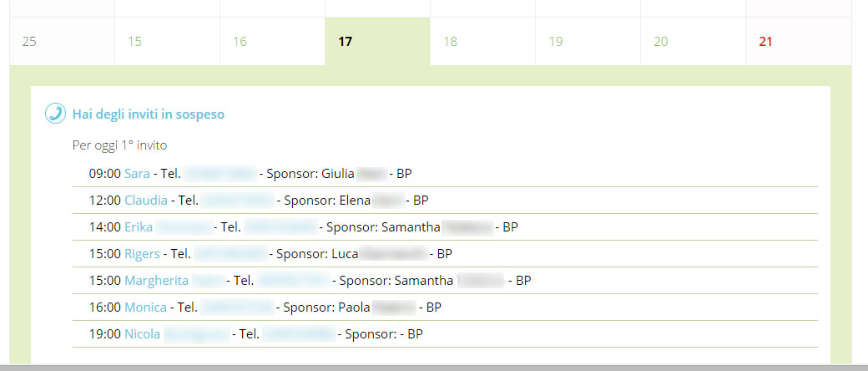
Task: Open Monica's 16:00 invite
Action: pos(145,307)
